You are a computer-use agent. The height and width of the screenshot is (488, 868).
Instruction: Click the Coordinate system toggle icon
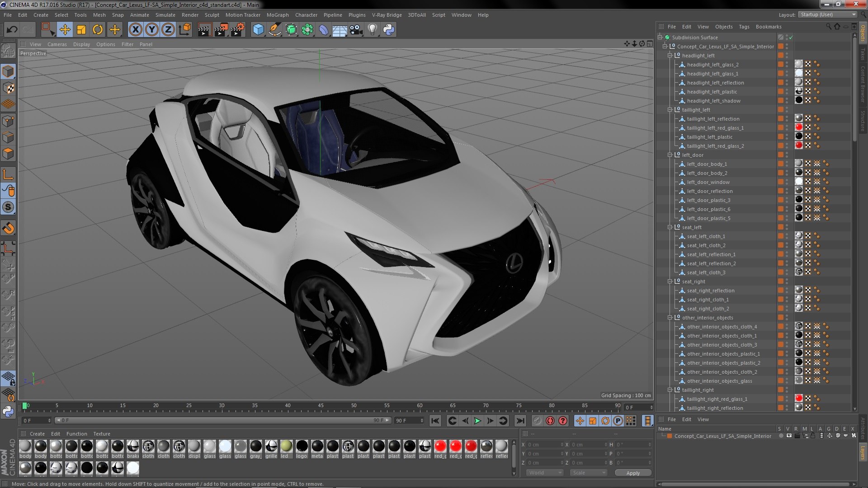185,30
